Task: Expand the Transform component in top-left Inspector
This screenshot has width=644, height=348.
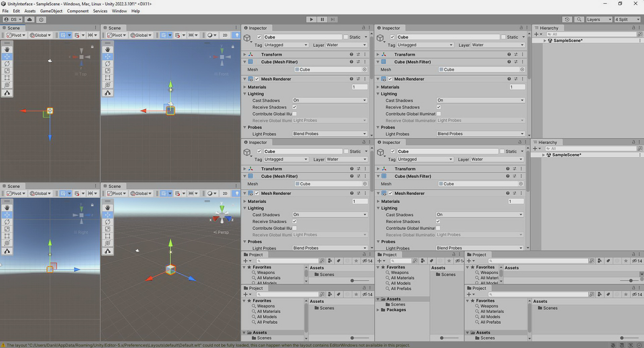Action: tap(245, 54)
